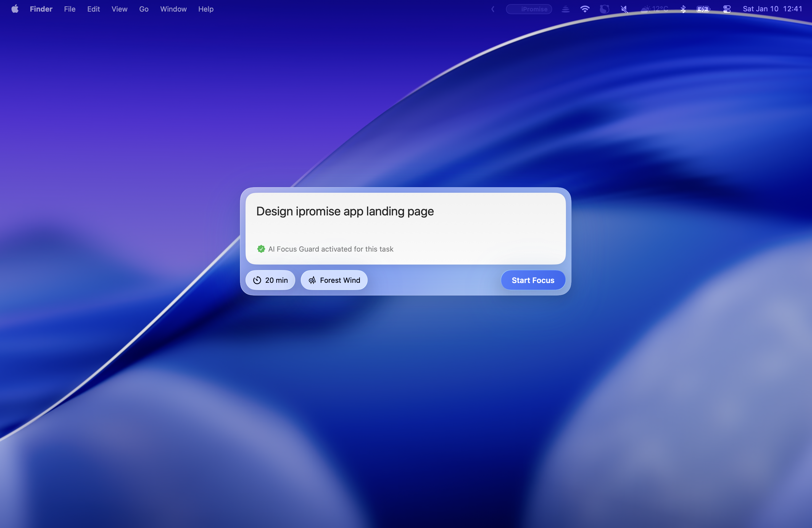812x528 pixels.
Task: Open the Window menu
Action: coord(173,9)
